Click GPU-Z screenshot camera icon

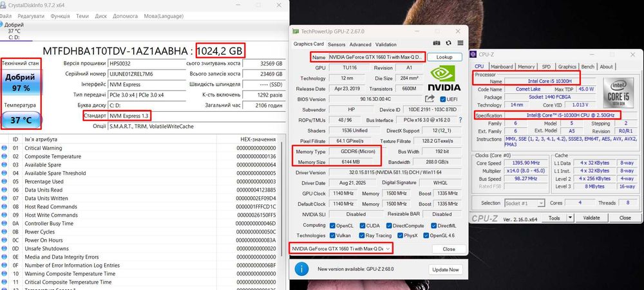point(437,43)
